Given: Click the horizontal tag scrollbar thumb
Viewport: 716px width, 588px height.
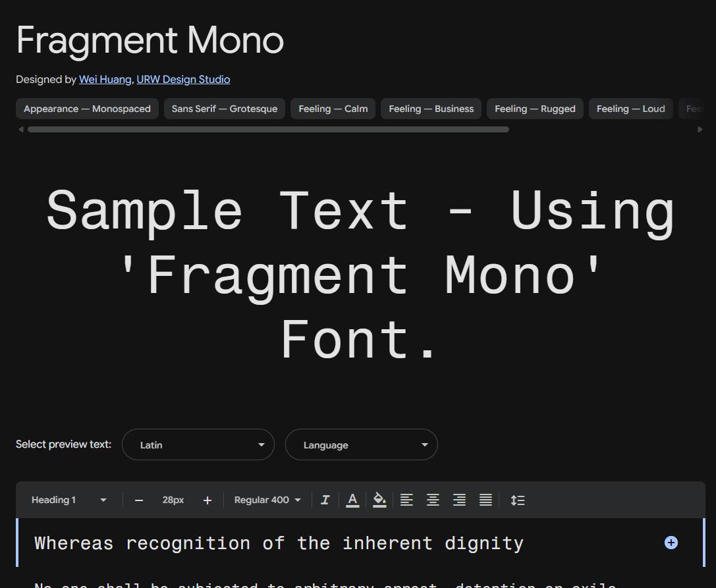Looking at the screenshot, I should click(x=269, y=130).
